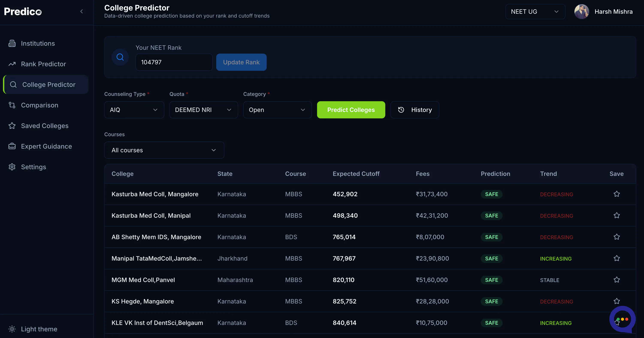Click the History clock icon

[x=401, y=110]
